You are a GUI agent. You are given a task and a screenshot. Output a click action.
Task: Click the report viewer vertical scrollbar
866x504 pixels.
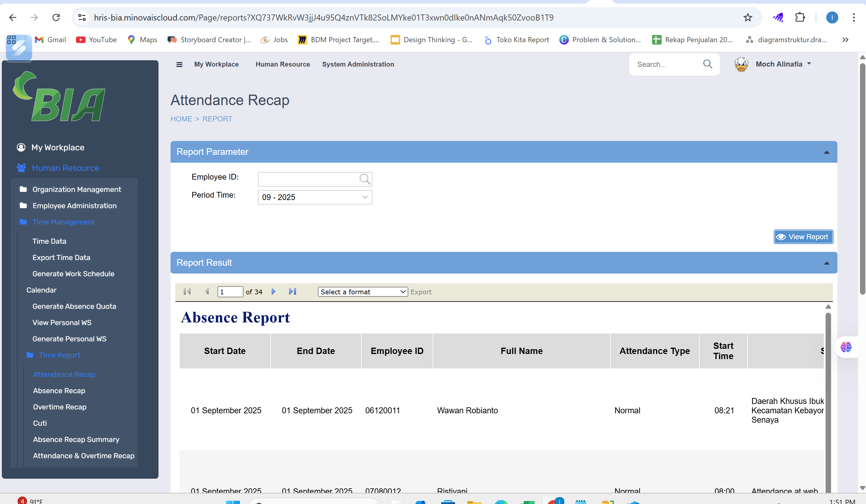coord(828,399)
